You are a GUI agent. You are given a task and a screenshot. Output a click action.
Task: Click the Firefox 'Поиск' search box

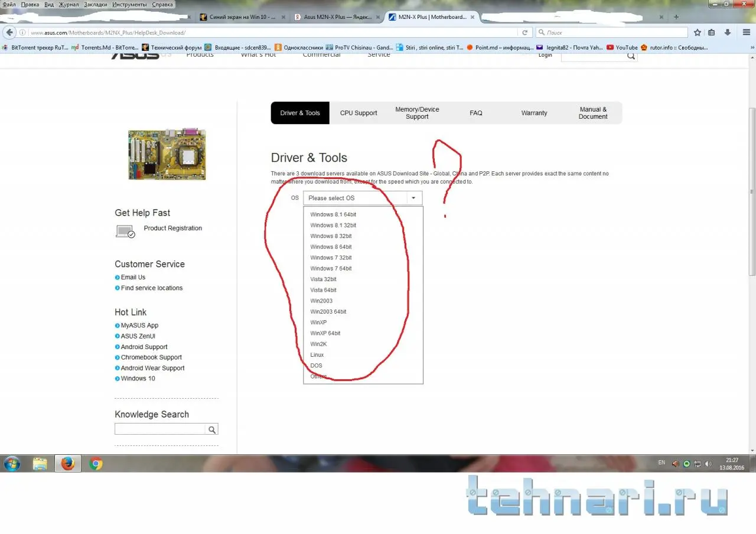pyautogui.click(x=612, y=32)
